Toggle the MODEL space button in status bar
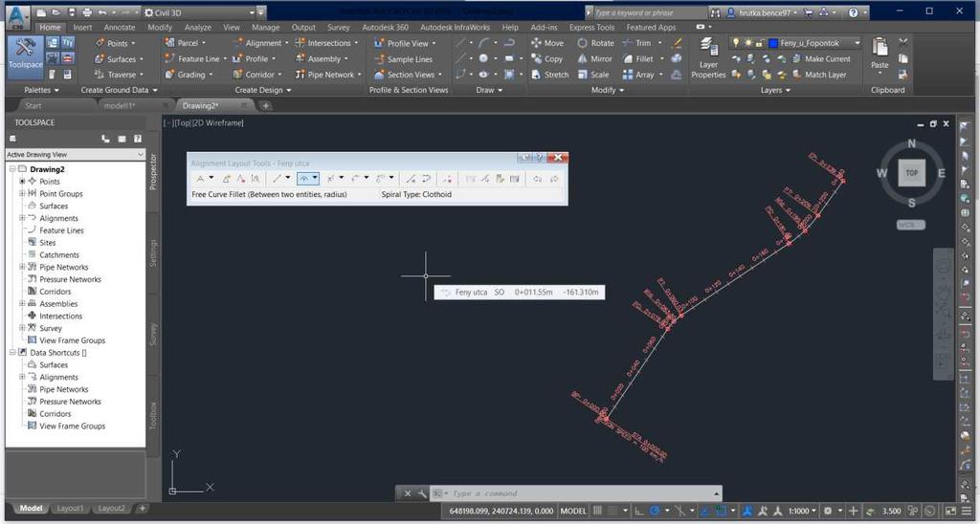Viewport: 980px width, 524px height. coord(573,511)
